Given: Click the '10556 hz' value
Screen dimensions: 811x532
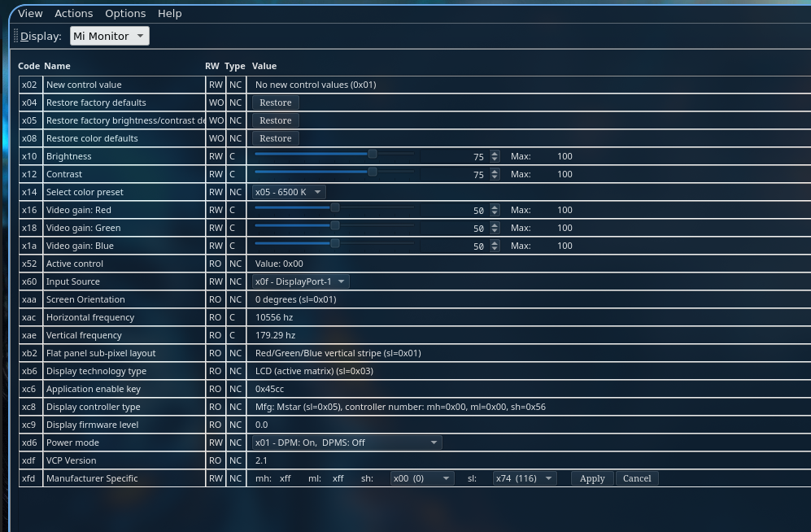Looking at the screenshot, I should point(273,317).
